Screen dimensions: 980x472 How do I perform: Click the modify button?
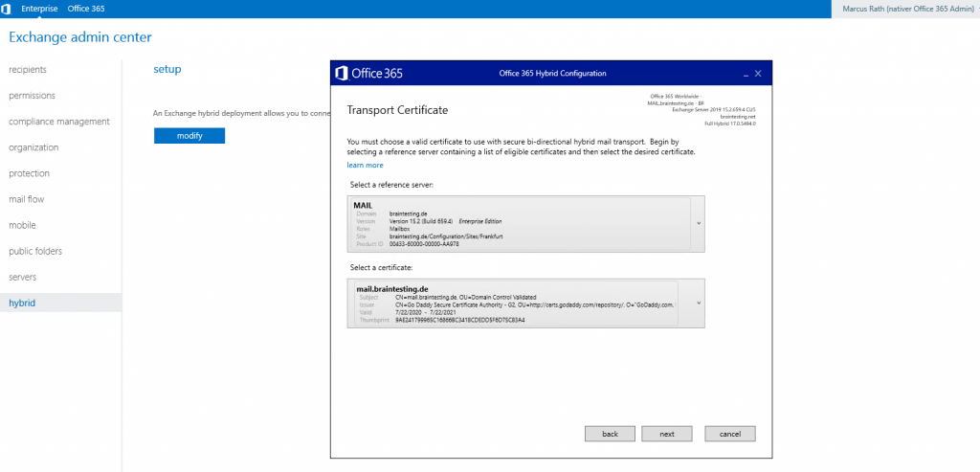(189, 136)
